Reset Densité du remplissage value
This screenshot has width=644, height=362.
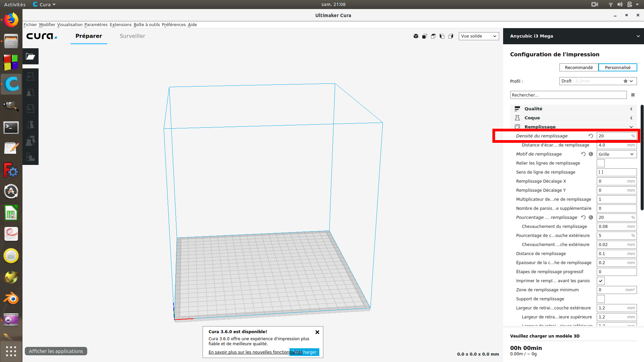click(x=591, y=136)
